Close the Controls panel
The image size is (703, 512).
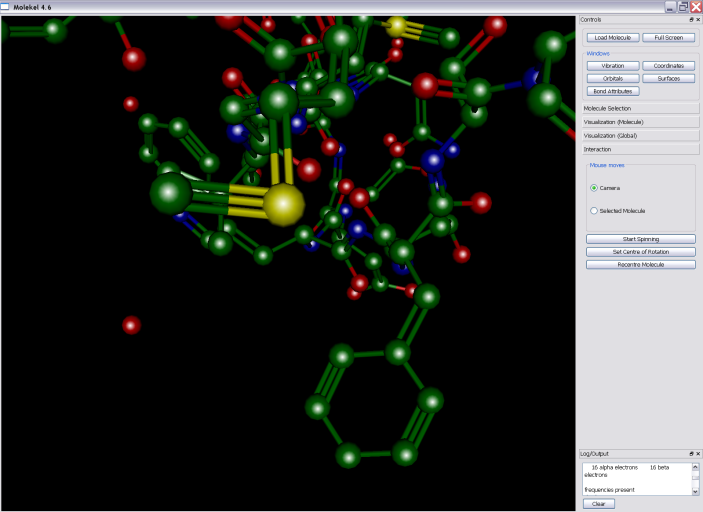pyautogui.click(x=698, y=20)
